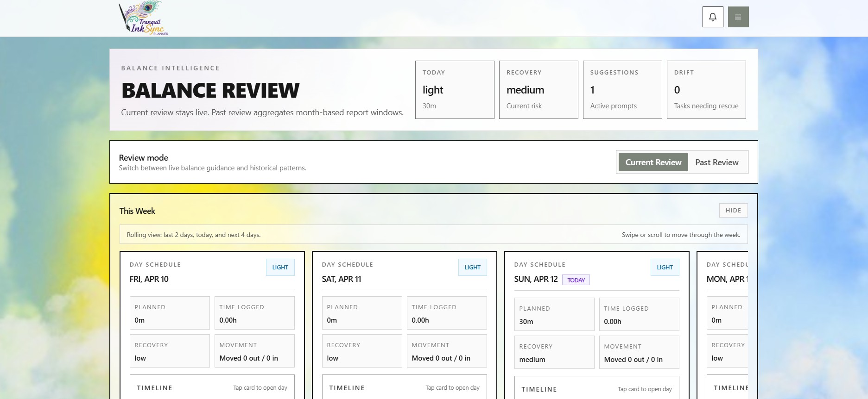This screenshot has width=868, height=399.
Task: Switch to Past Review mode
Action: [x=717, y=162]
